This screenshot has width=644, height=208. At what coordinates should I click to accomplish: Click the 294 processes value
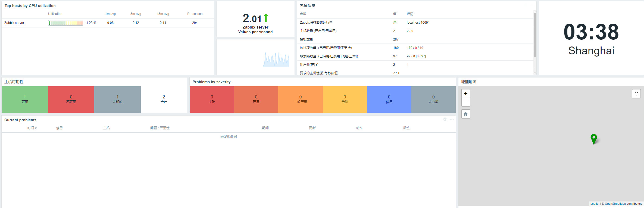(x=195, y=23)
